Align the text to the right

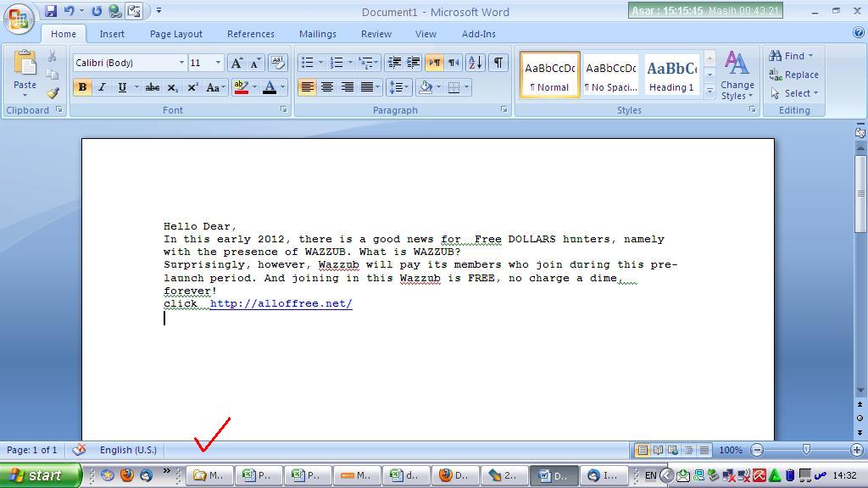click(347, 87)
